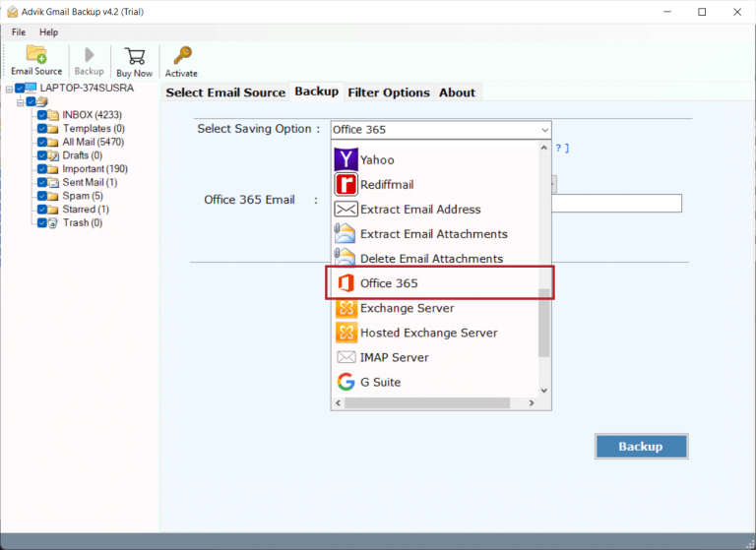The image size is (756, 550).
Task: Click the horizontal scrollbar thumb in list
Action: coord(427,403)
